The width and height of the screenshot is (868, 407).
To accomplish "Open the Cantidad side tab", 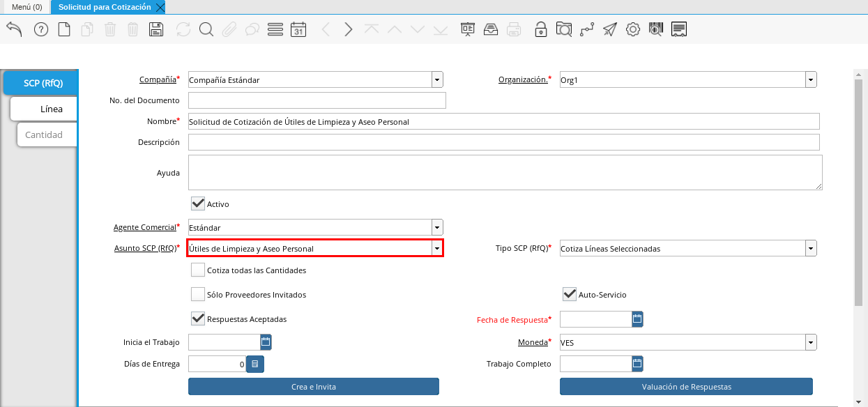I will 45,135.
